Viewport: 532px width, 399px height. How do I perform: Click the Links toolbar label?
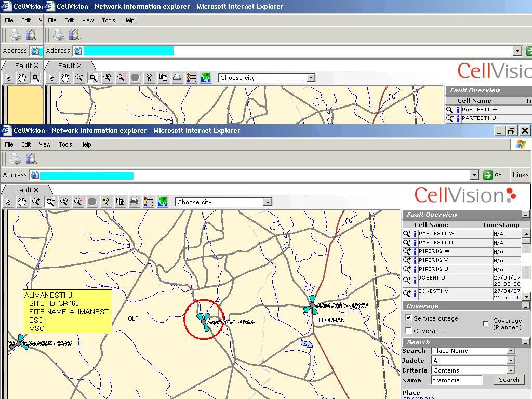(x=521, y=175)
